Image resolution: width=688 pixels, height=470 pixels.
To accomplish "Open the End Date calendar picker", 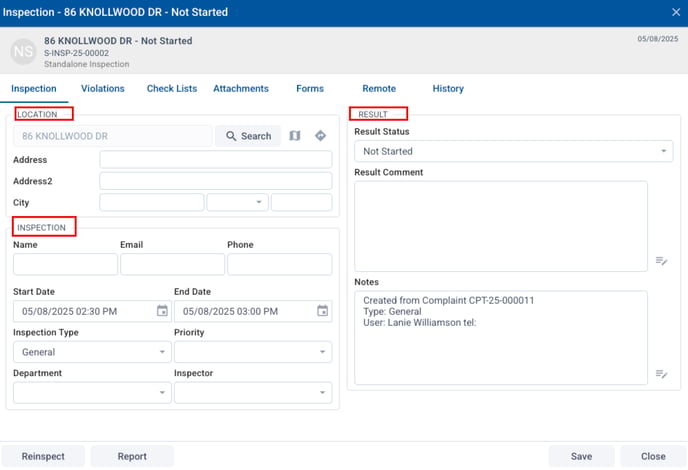I will (323, 311).
